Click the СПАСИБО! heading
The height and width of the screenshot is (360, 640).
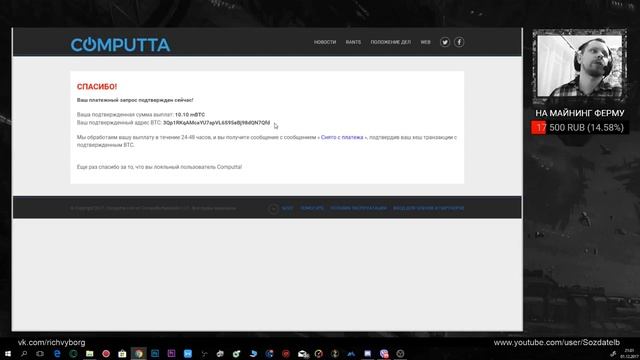[x=97, y=87]
